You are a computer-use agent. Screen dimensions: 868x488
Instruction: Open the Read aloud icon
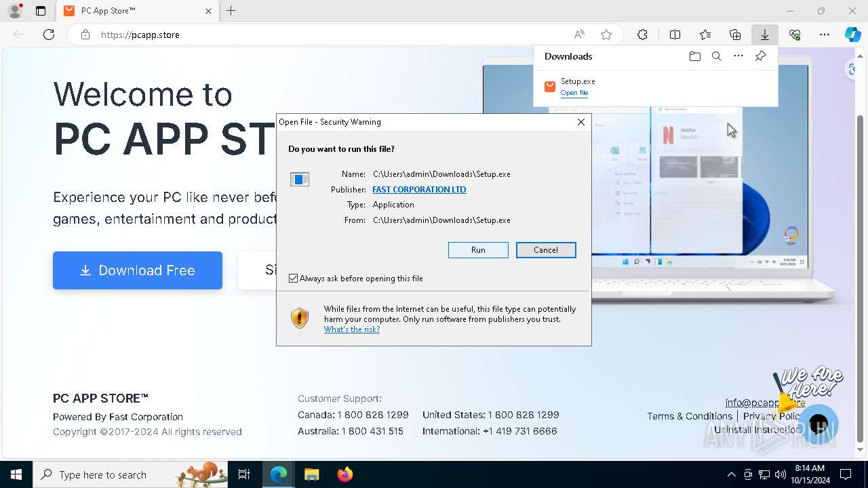579,35
